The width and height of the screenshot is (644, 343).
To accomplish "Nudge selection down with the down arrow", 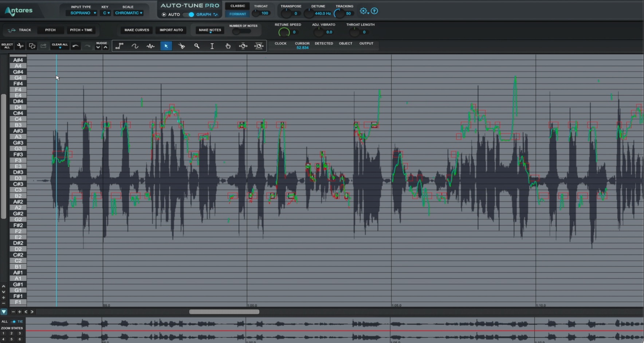I will 98,47.
